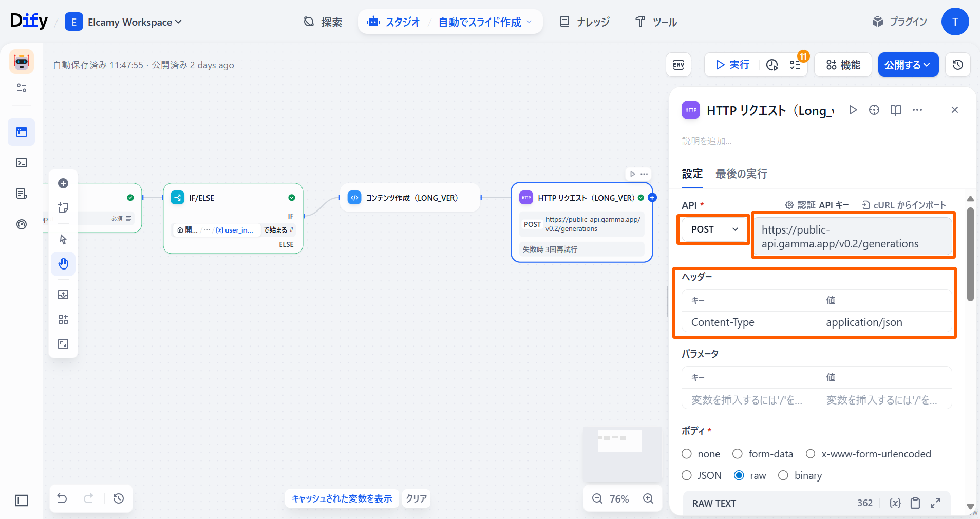The width and height of the screenshot is (980, 519).
Task: Expand the 公開する publish dropdown
Action: pos(908,65)
